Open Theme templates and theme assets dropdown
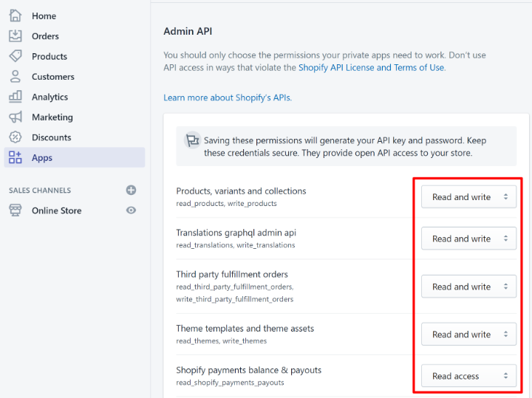 [x=468, y=334]
